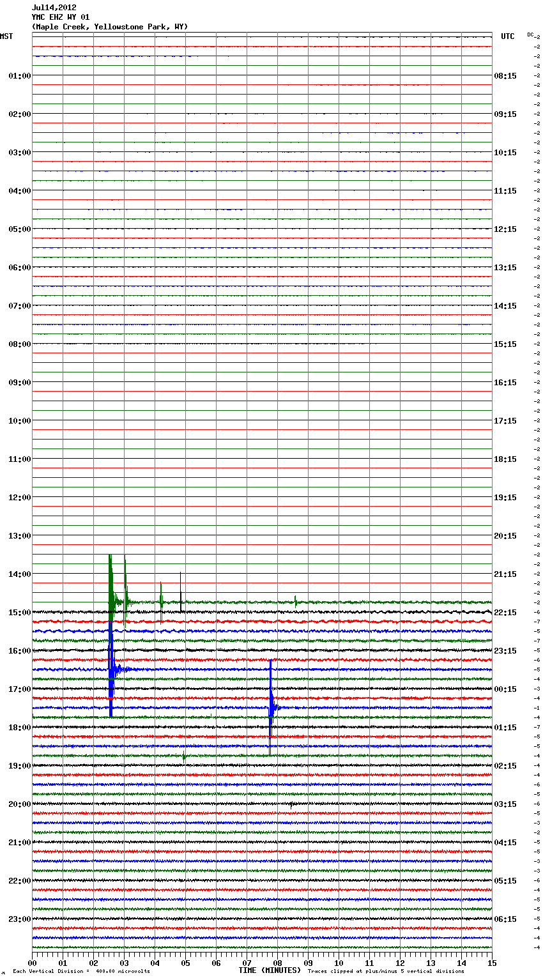Select the 19:00 MST time label
543x980 pixels.
tap(20, 766)
